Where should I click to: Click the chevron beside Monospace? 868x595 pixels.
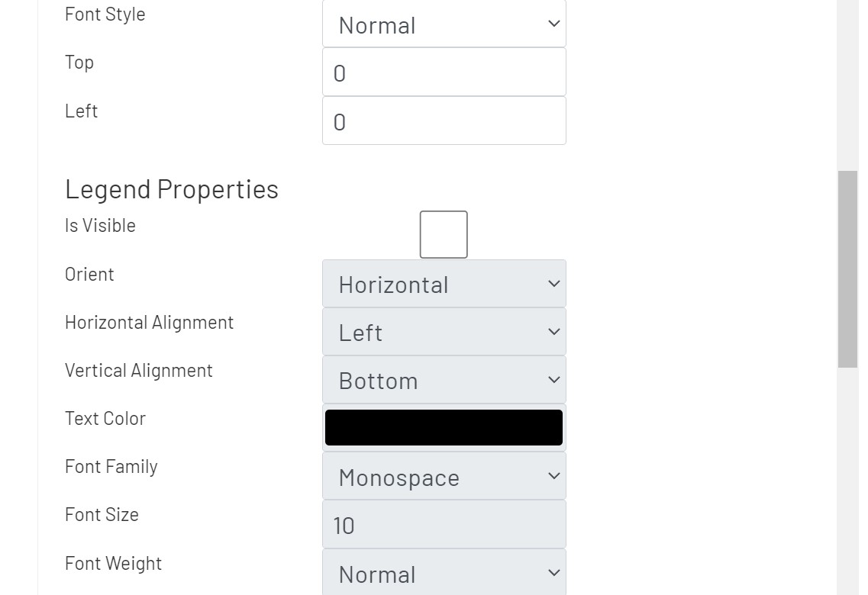(x=553, y=476)
